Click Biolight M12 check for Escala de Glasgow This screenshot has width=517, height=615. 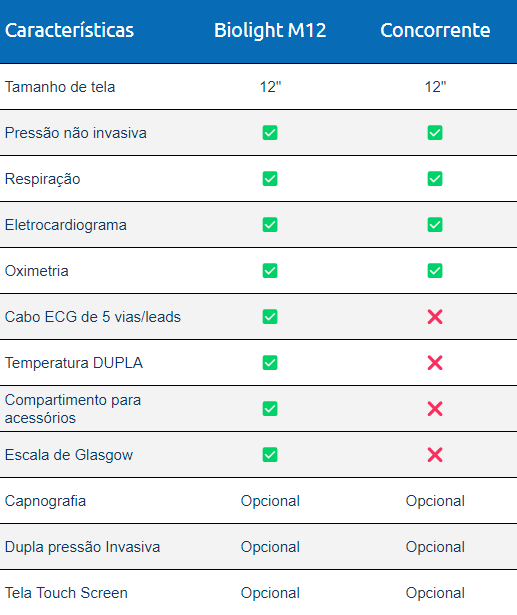(270, 455)
